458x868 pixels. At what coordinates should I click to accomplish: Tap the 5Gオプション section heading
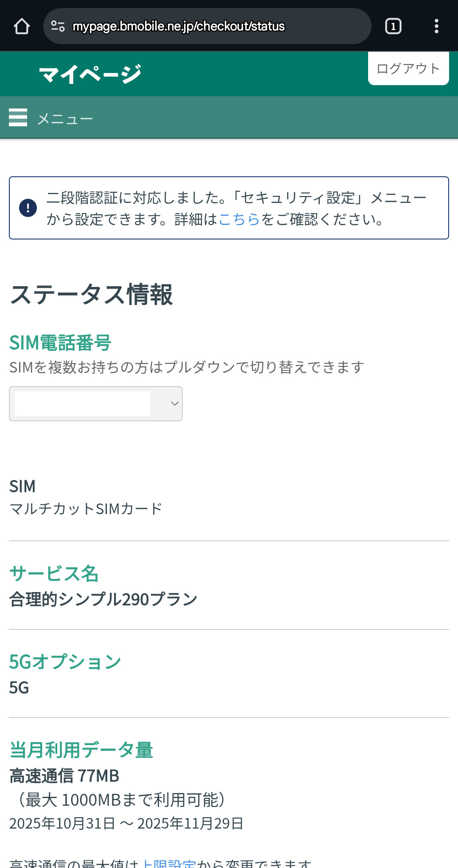pyautogui.click(x=65, y=662)
